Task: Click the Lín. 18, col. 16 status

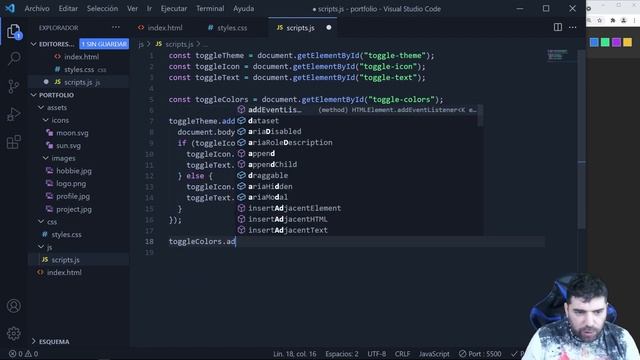Action: click(295, 354)
